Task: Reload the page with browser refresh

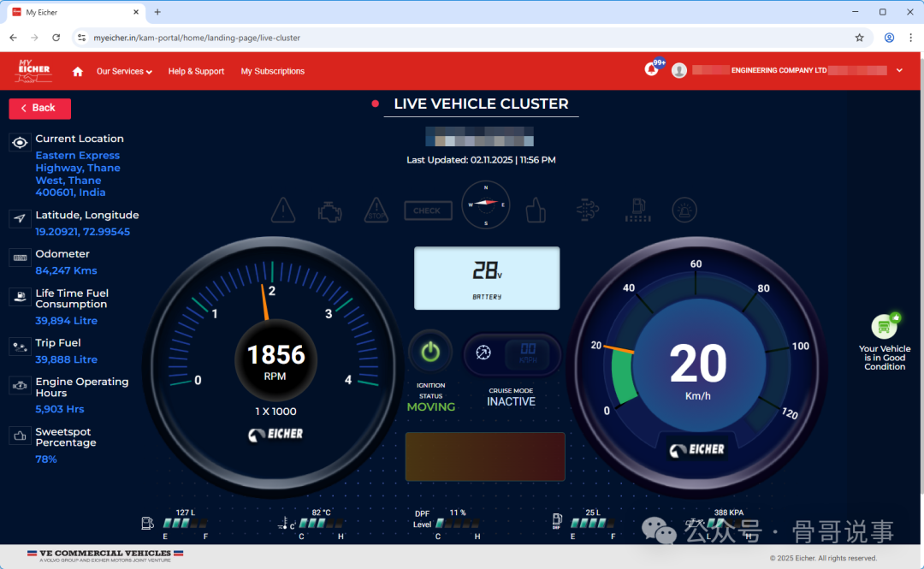Action: (56, 38)
